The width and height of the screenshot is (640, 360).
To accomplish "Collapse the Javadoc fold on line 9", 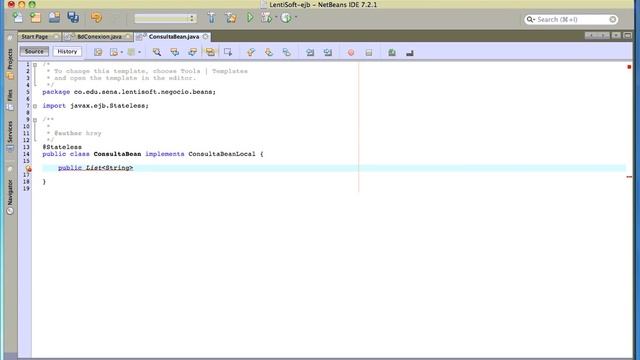I will click(x=35, y=120).
